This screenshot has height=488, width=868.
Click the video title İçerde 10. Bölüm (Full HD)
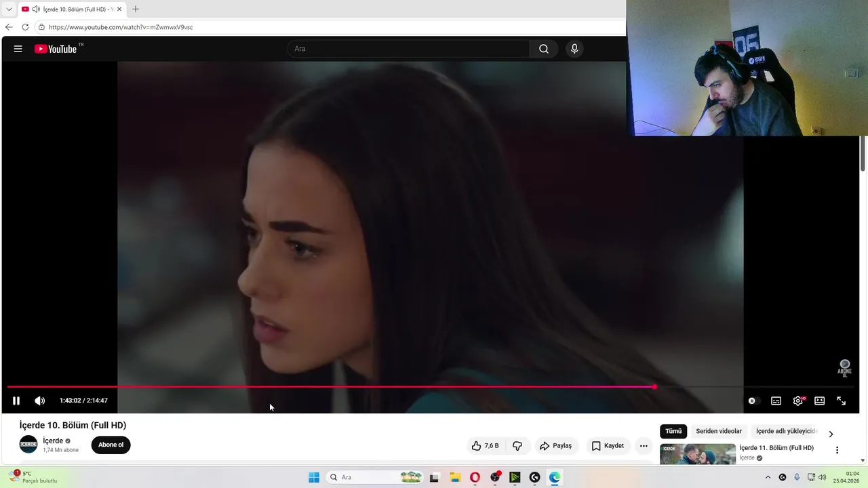coord(73,425)
